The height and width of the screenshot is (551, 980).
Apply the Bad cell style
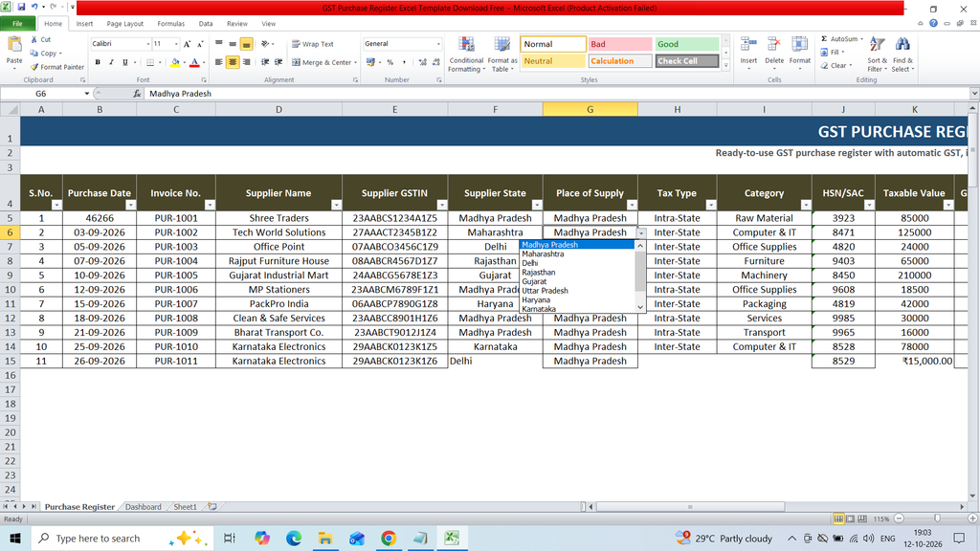(x=620, y=44)
